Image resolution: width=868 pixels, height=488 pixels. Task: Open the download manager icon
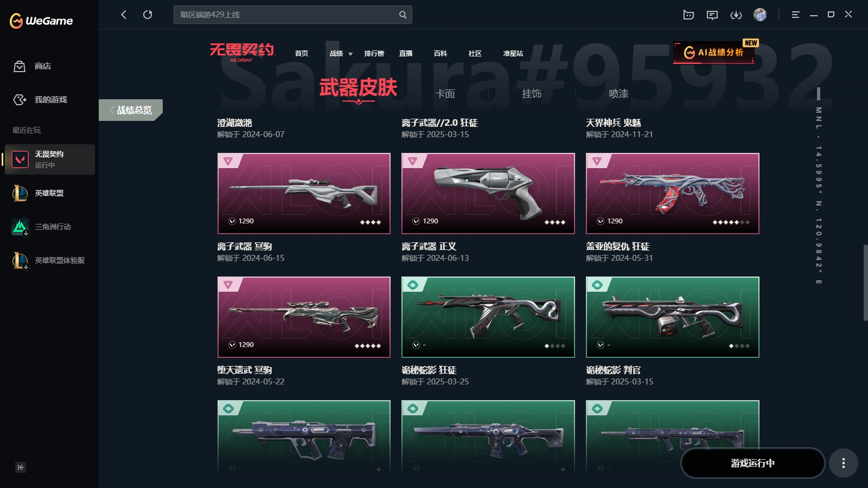736,15
